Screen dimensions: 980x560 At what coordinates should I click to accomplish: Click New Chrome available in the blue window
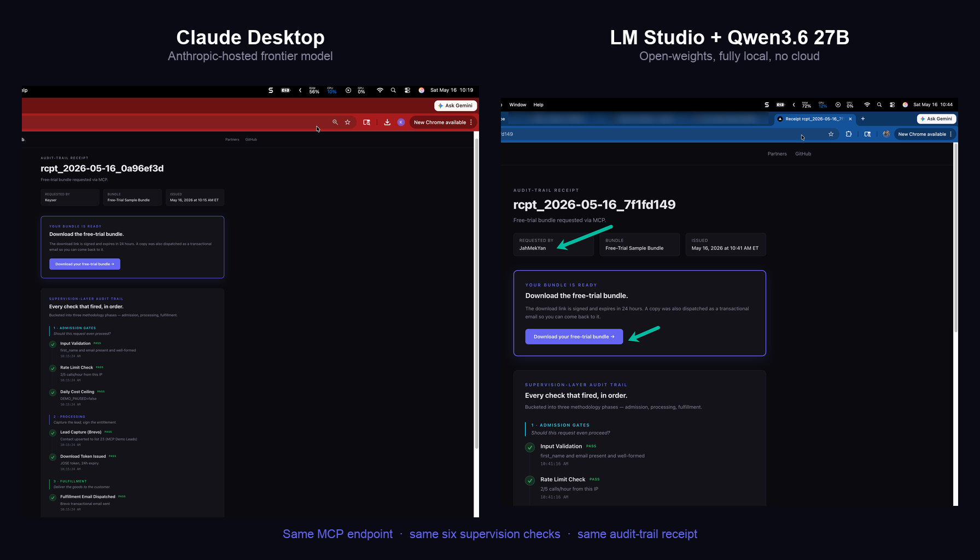(922, 134)
